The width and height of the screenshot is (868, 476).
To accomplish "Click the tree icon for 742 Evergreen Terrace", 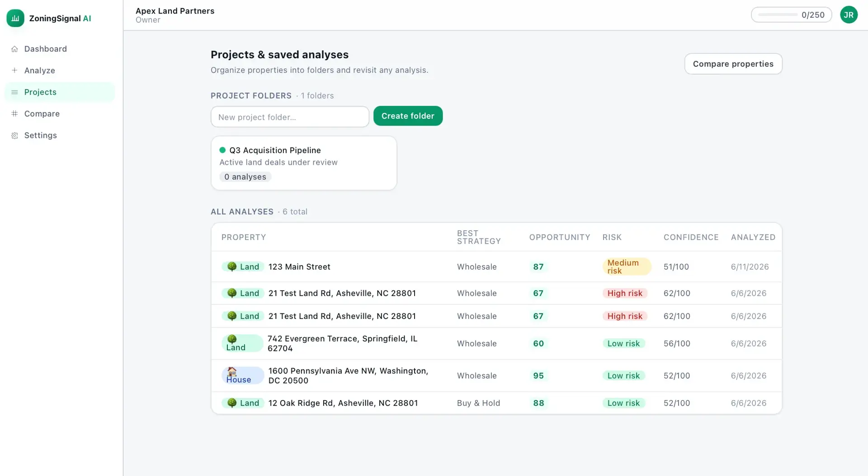I will coord(232,339).
